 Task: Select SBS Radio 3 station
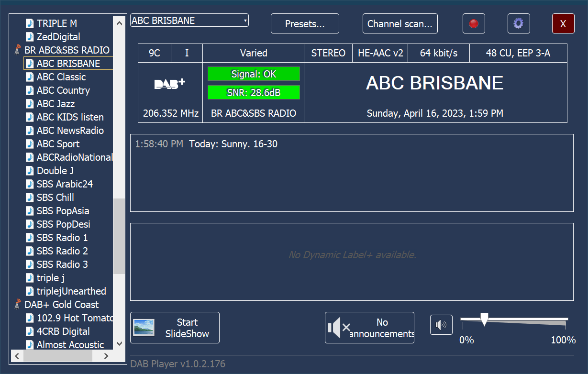62,264
